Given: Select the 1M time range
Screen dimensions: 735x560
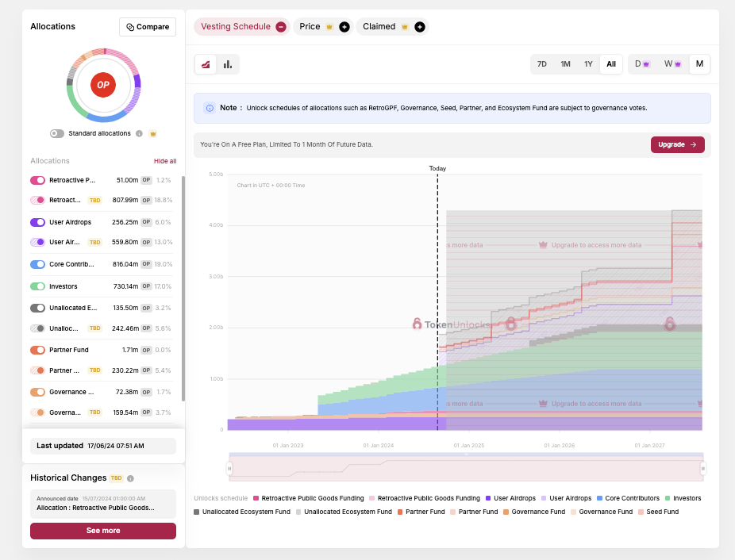Looking at the screenshot, I should pos(566,64).
